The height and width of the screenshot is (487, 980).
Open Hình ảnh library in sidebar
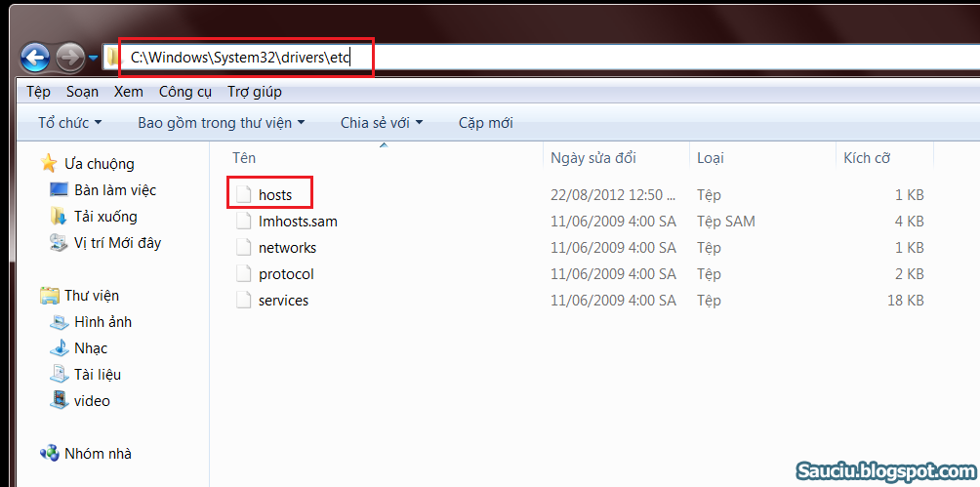pyautogui.click(x=103, y=322)
